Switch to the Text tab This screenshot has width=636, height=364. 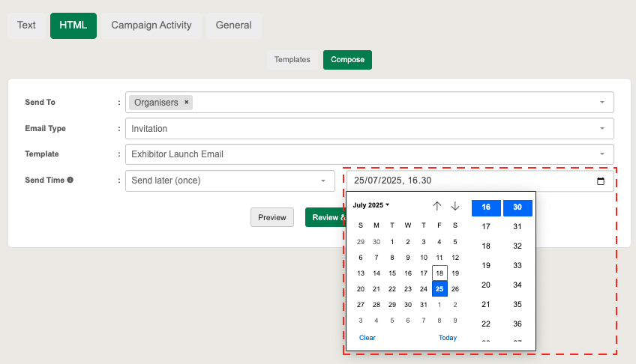[26, 25]
